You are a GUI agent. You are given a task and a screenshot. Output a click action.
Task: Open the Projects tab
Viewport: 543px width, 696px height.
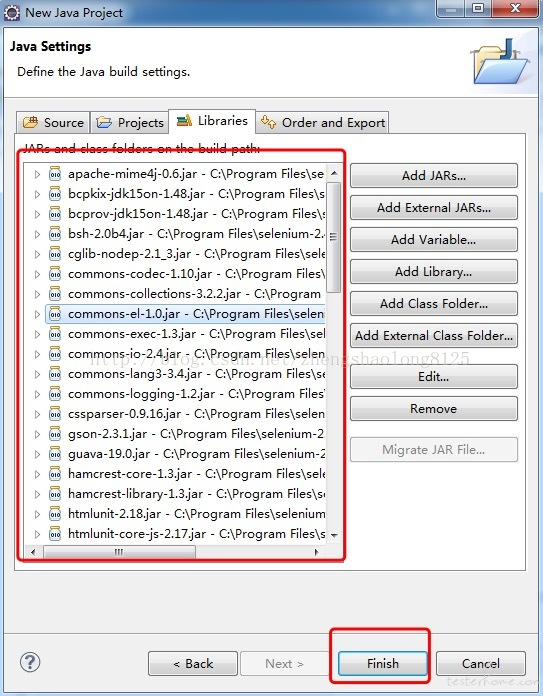pos(130,123)
